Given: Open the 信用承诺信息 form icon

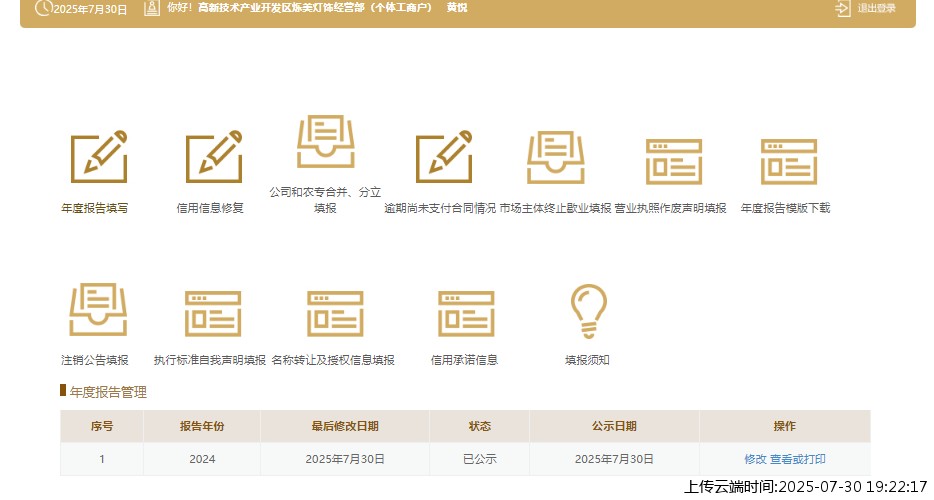Looking at the screenshot, I should [x=466, y=313].
